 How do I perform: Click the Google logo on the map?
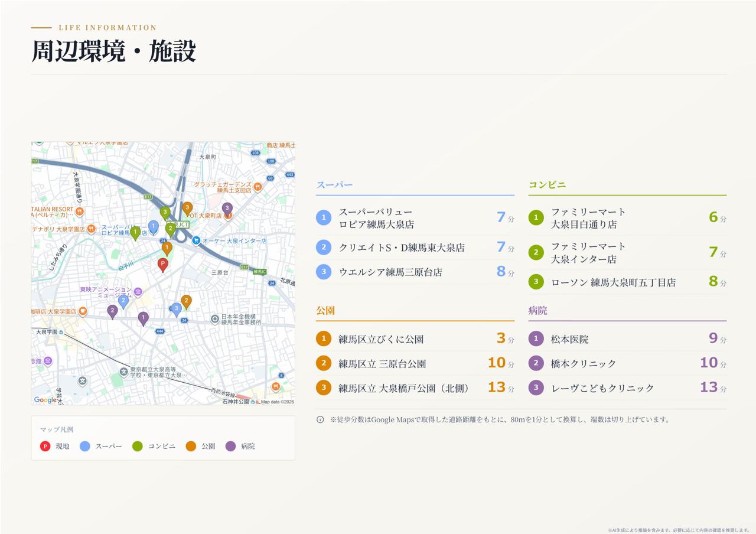45,400
